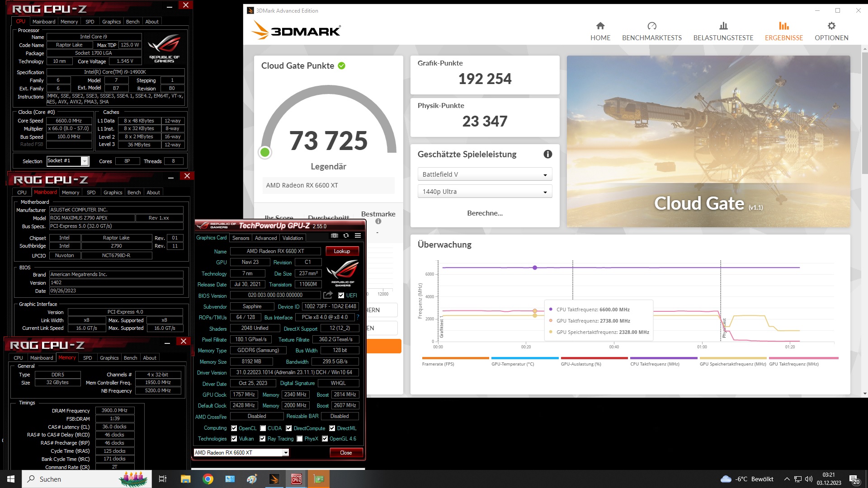
Task: Open the notification center icon
Action: 854,479
